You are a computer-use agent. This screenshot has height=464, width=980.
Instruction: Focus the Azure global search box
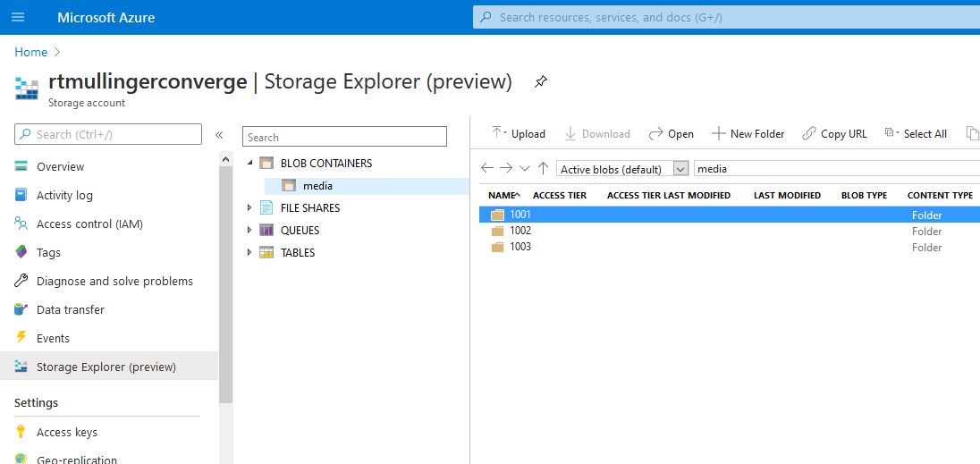pyautogui.click(x=726, y=18)
